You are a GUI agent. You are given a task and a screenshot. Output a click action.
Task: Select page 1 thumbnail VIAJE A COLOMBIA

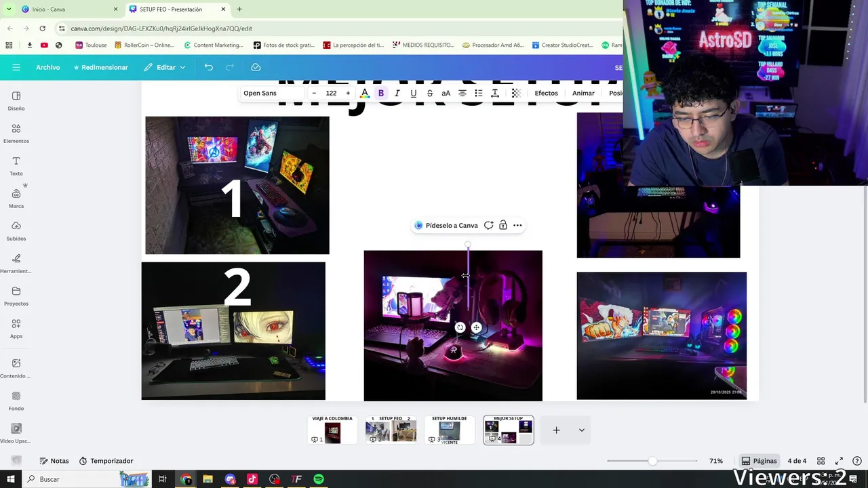(x=332, y=430)
